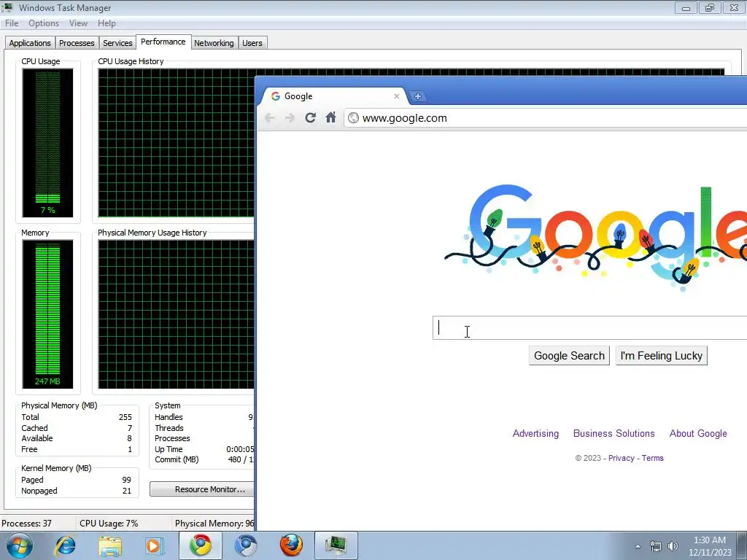Open Windows Media Player from taskbar
Screen dimensions: 747x560
pyautogui.click(x=155, y=545)
